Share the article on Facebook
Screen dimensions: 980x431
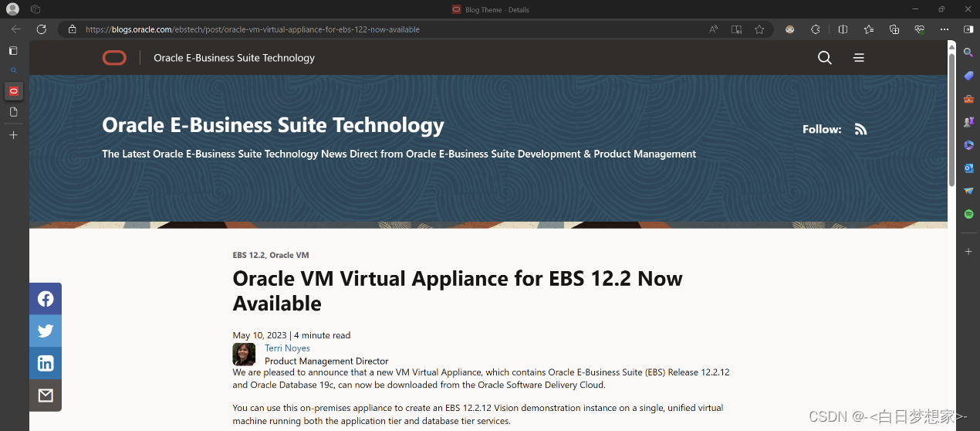46,299
